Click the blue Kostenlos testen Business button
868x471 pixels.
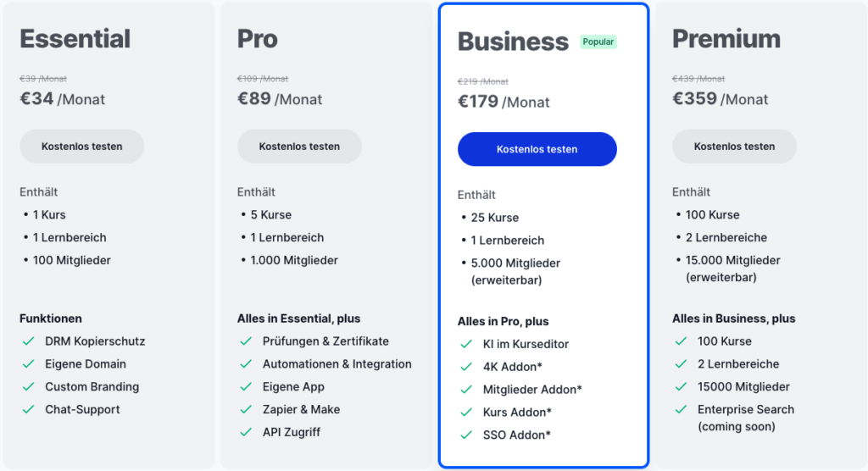click(x=537, y=149)
